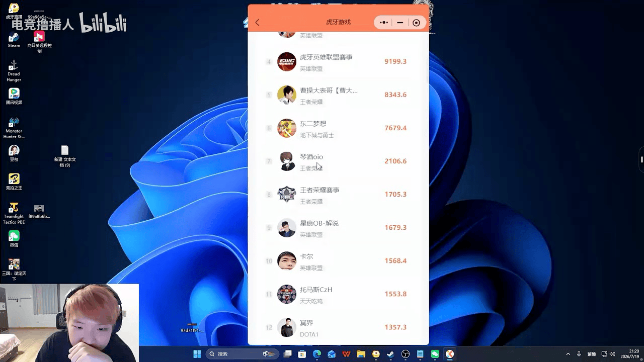The width and height of the screenshot is (644, 362).
Task: Open 星痕OB-解说 avatar
Action: (287, 227)
